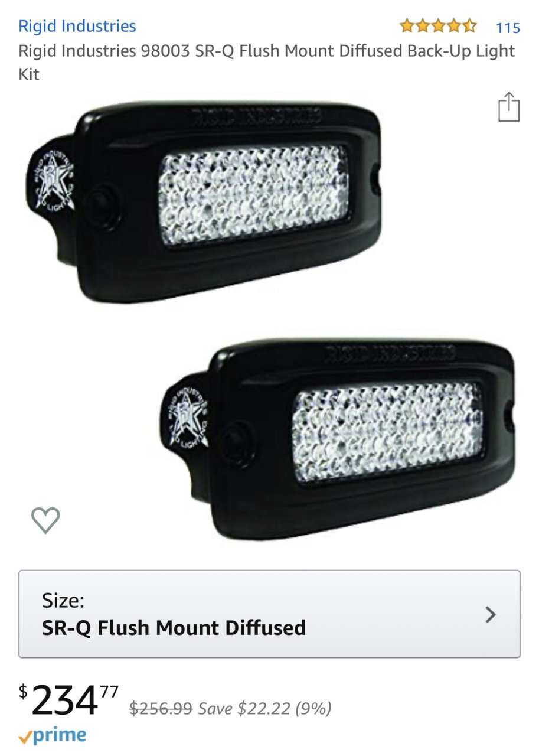Open the 115 customer reviews
Viewport: 539px width, 756px height.
pyautogui.click(x=508, y=28)
